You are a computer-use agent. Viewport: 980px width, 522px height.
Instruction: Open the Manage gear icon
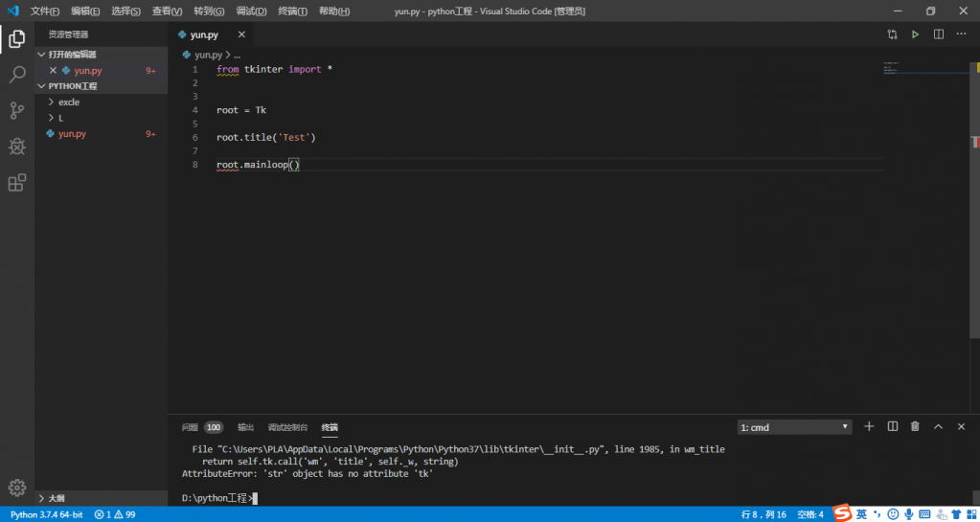point(17,488)
